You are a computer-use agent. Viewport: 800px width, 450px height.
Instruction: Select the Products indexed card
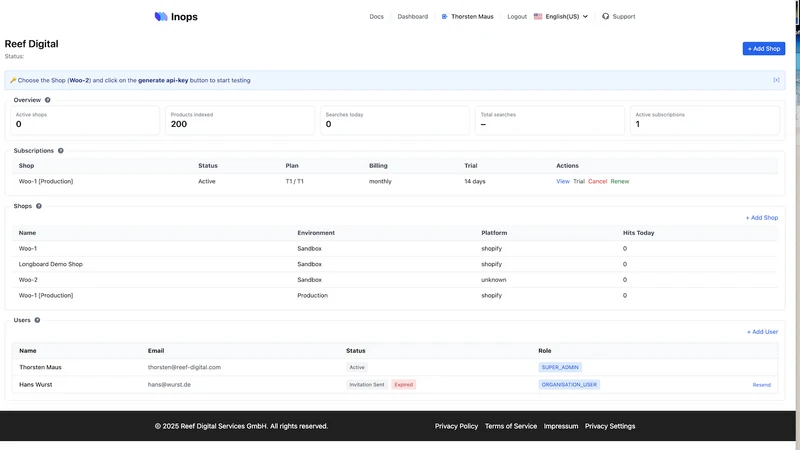coord(240,120)
